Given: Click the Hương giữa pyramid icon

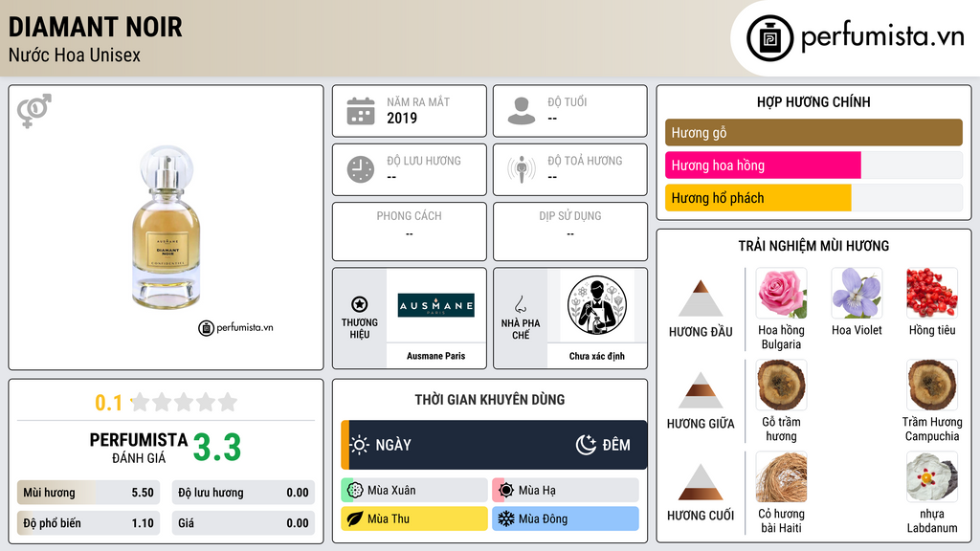Looking at the screenshot, I should pos(701,390).
